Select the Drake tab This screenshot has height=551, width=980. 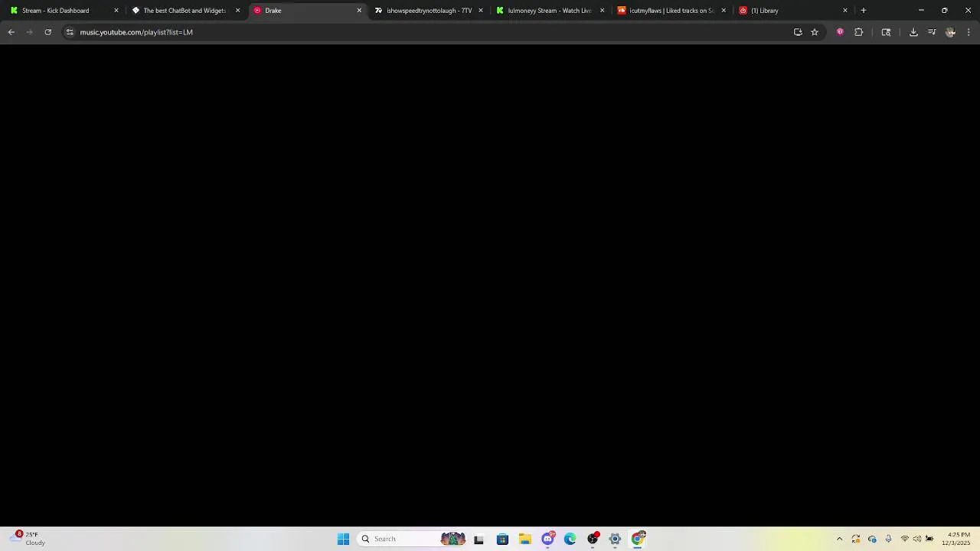click(x=306, y=11)
